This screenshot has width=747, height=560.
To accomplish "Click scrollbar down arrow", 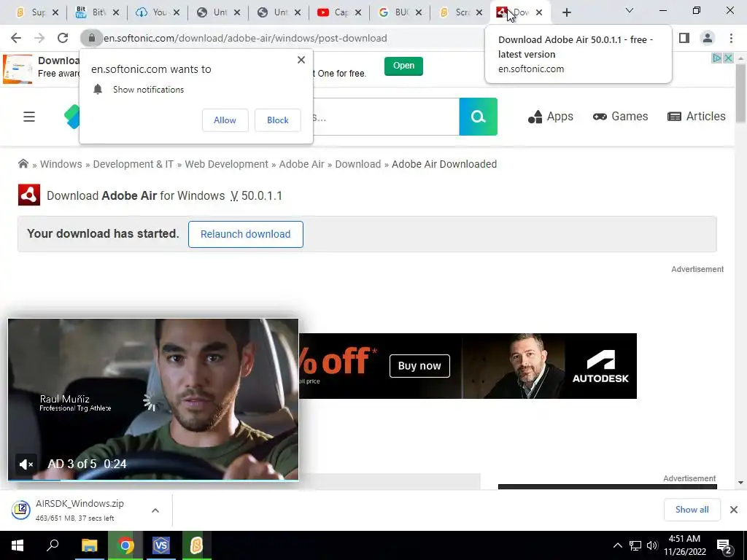I will 741,483.
